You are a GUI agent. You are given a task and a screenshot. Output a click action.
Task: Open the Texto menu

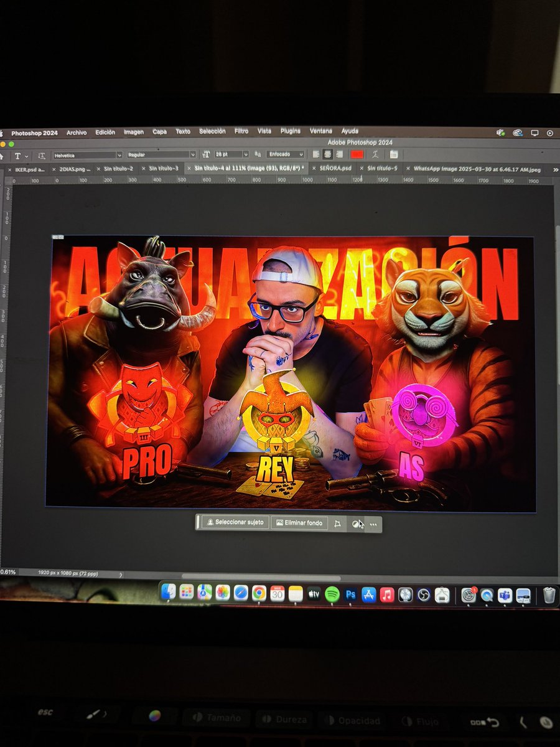point(183,132)
